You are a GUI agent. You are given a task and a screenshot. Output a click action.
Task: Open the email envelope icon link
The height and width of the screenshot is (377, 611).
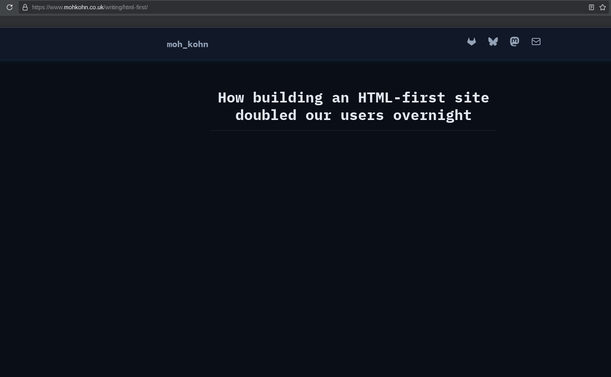pos(536,41)
